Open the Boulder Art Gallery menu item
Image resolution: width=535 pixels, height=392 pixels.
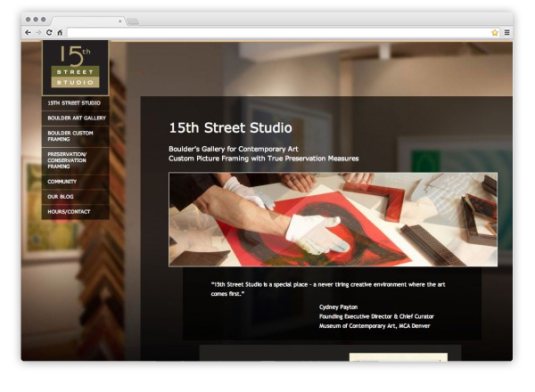pyautogui.click(x=76, y=118)
